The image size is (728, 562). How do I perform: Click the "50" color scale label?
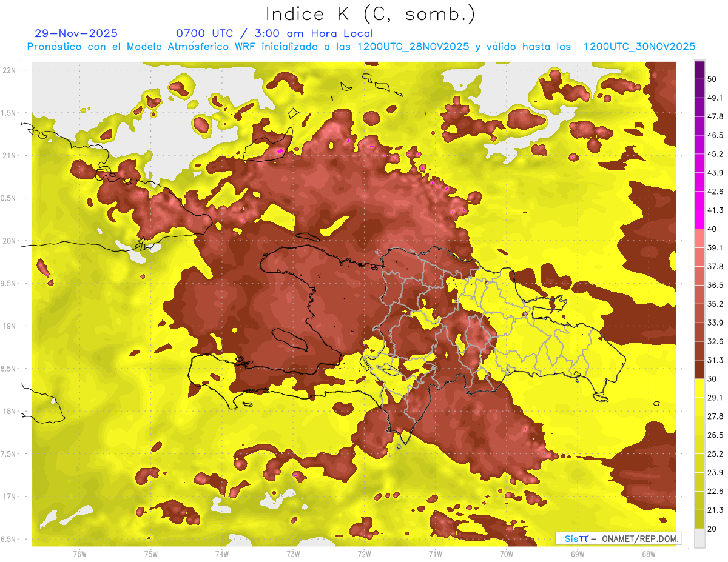[712, 79]
